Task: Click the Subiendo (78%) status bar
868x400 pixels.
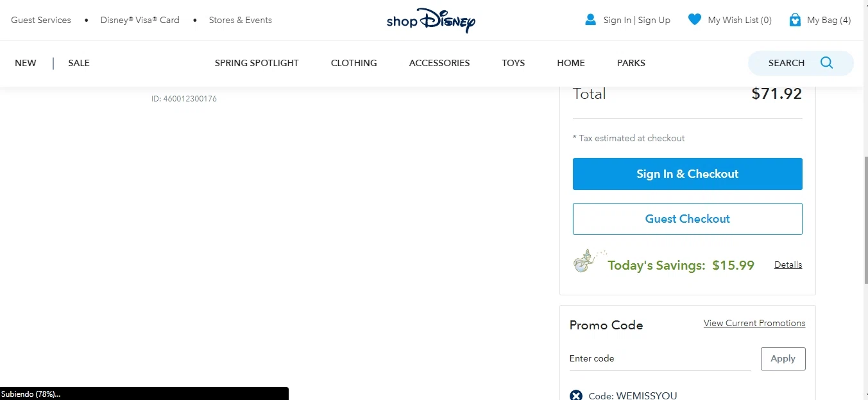Action: 144,394
